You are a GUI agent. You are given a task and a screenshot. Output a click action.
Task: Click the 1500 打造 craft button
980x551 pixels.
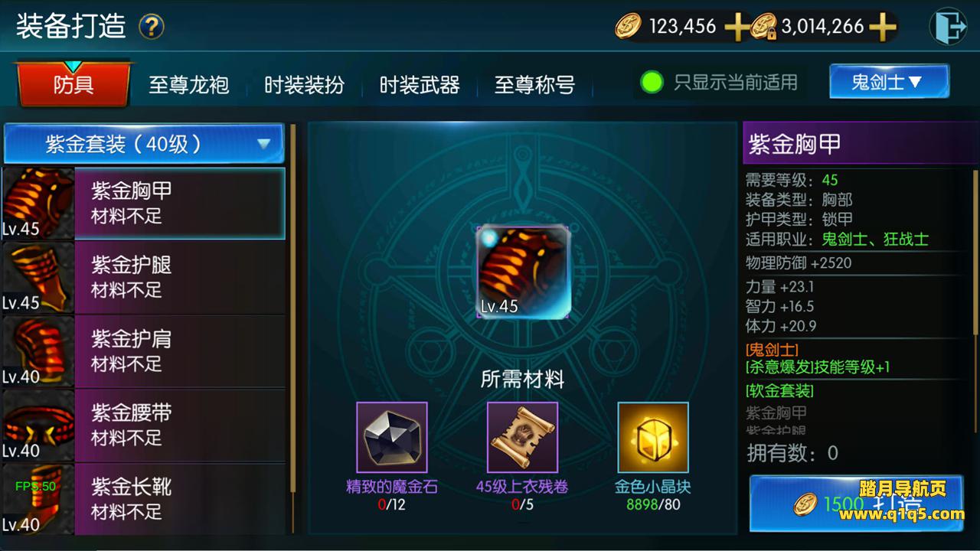[856, 504]
